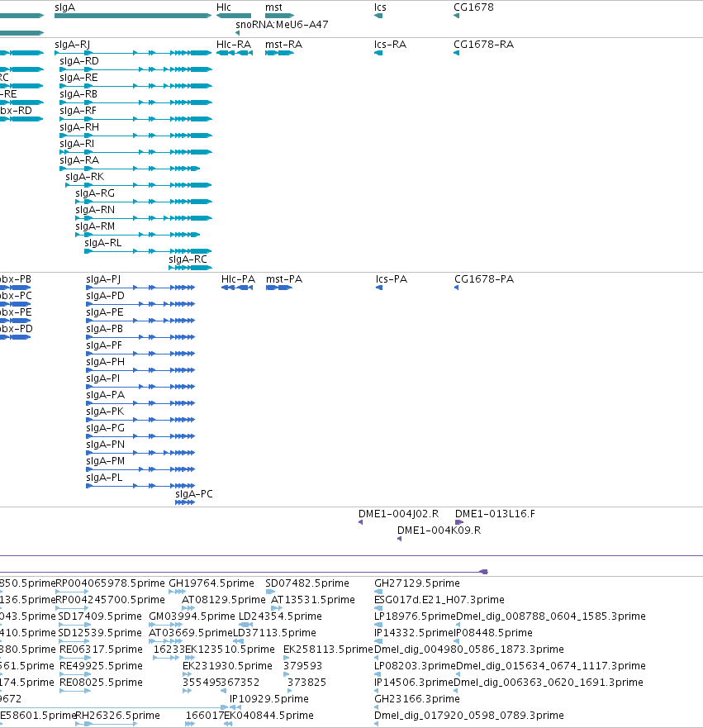The height and width of the screenshot is (728, 703).
Task: Select the slgA-RG transcript label
Action: [x=95, y=193]
